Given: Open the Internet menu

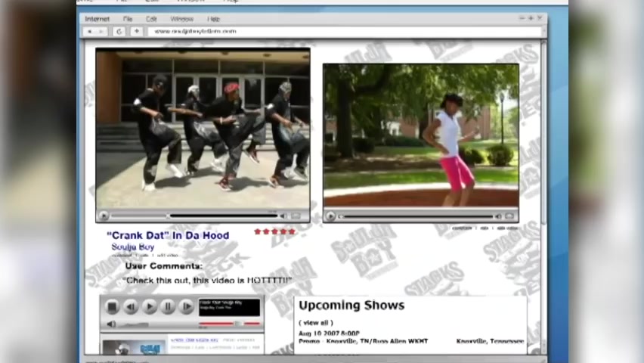Looking at the screenshot, I should coord(97,19).
